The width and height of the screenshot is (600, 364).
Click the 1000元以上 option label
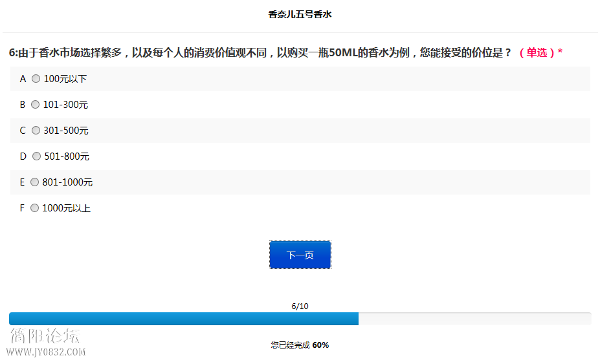coord(66,208)
